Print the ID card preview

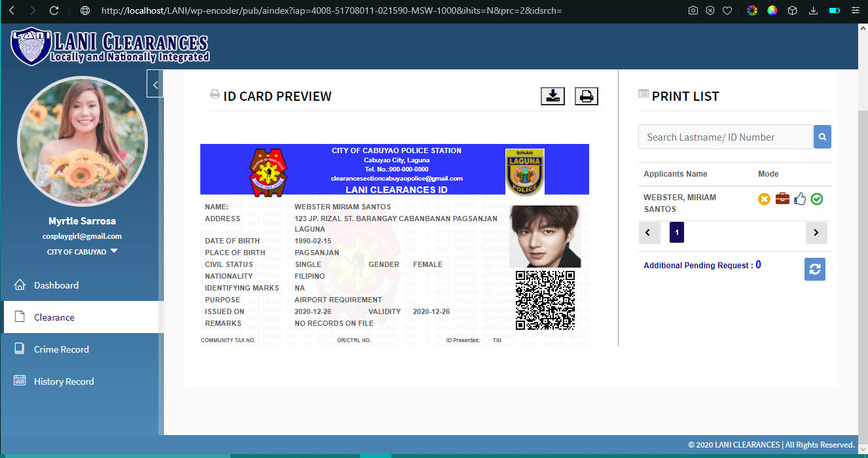click(587, 96)
